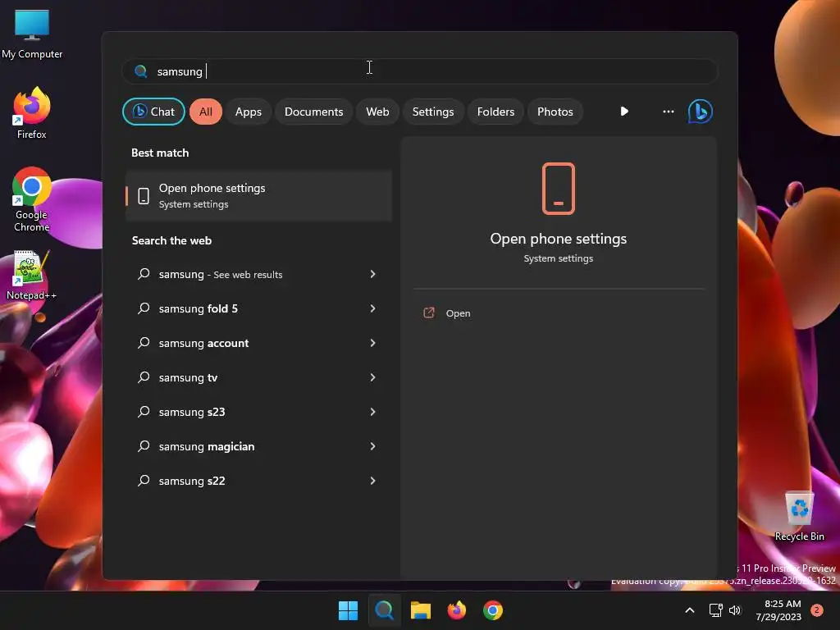Viewport: 840px width, 630px height.
Task: Open the three-dot options menu
Action: tap(668, 112)
